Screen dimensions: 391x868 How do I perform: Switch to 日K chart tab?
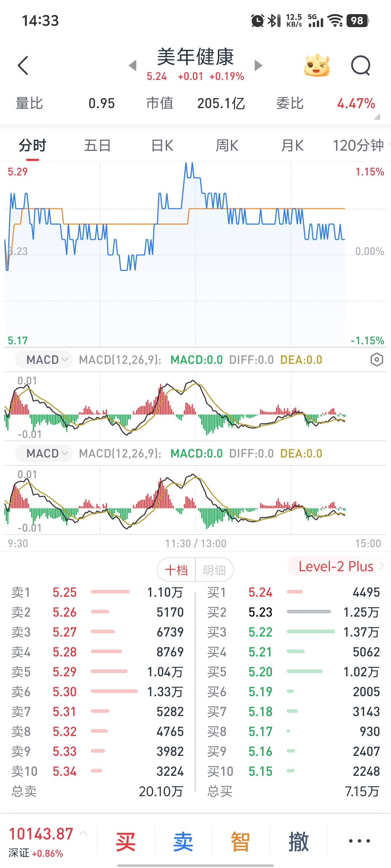point(162,145)
